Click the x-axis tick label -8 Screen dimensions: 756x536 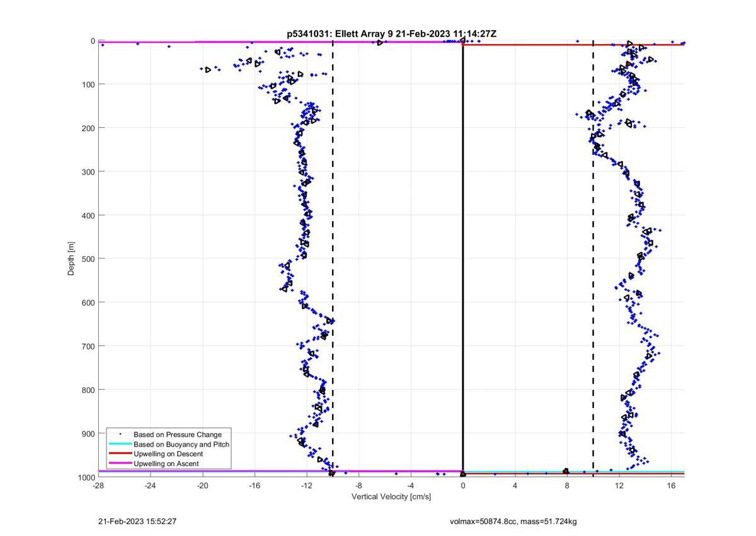(358, 486)
